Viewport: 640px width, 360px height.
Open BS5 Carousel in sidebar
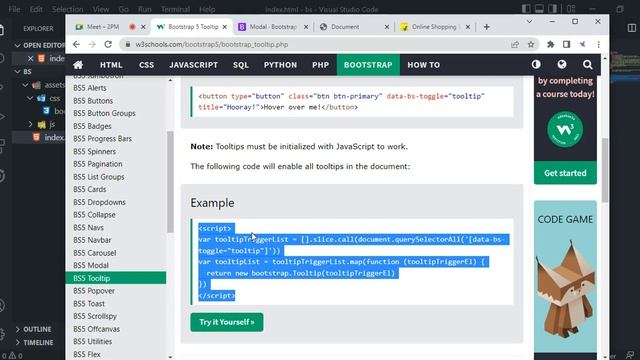pos(95,253)
